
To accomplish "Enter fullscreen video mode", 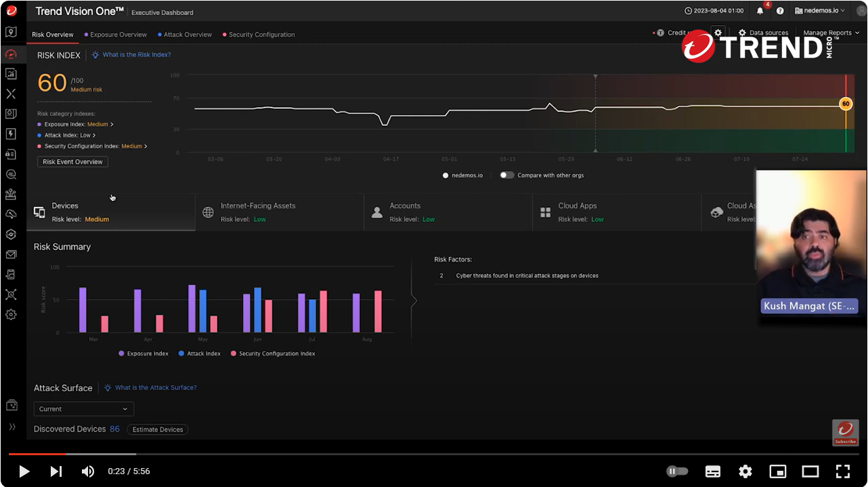I will pos(842,471).
